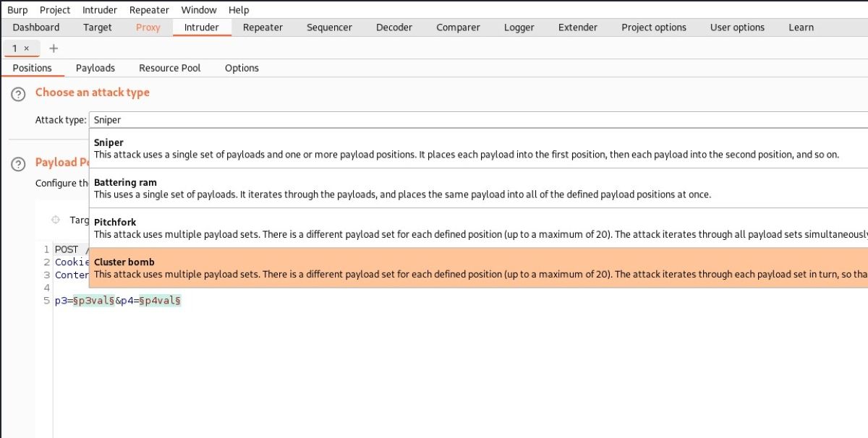Image resolution: width=868 pixels, height=438 pixels.
Task: Switch to the Dashboard tab
Action: (36, 27)
